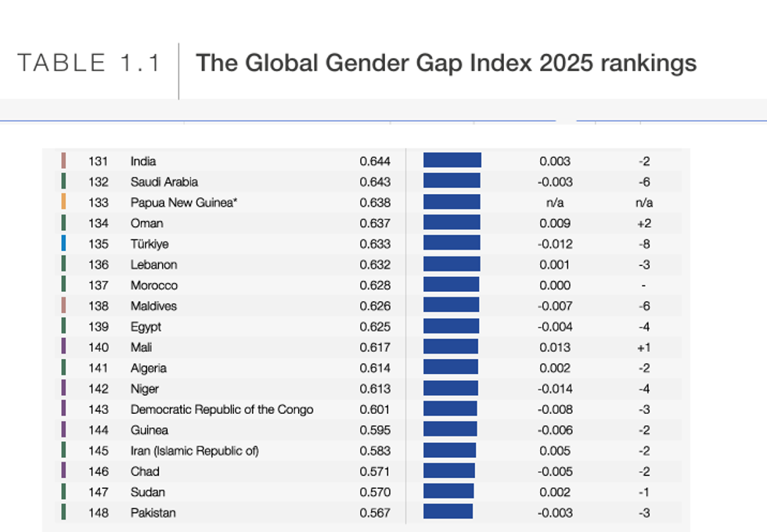The image size is (767, 532).
Task: Click Oman's rank change value +2
Action: click(x=644, y=223)
